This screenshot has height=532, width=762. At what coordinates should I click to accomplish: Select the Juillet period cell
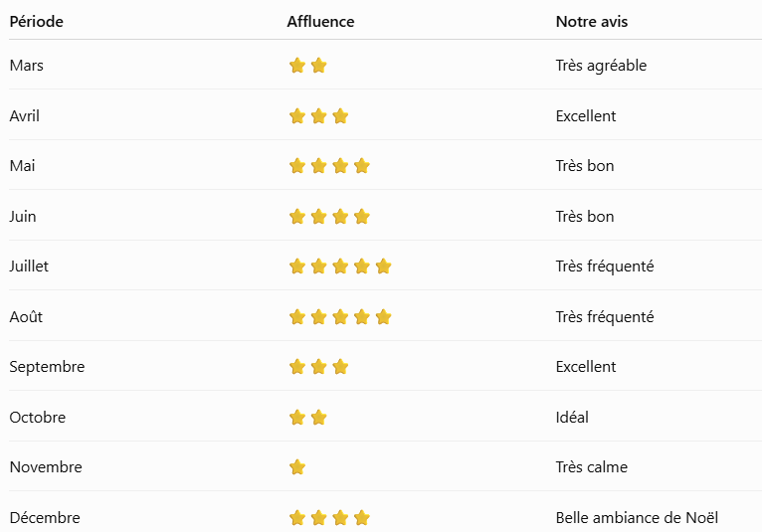[29, 266]
